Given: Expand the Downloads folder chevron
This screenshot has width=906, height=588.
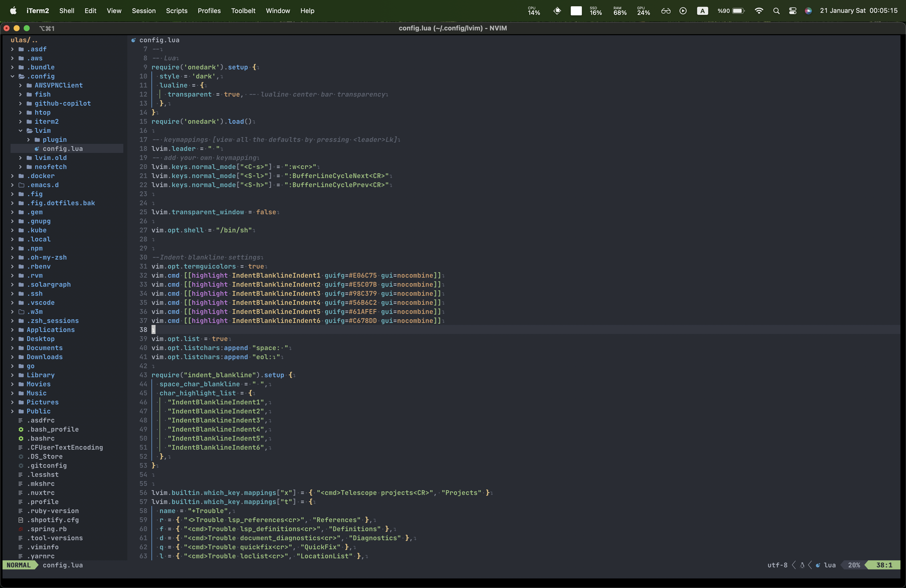Looking at the screenshot, I should coord(12,357).
